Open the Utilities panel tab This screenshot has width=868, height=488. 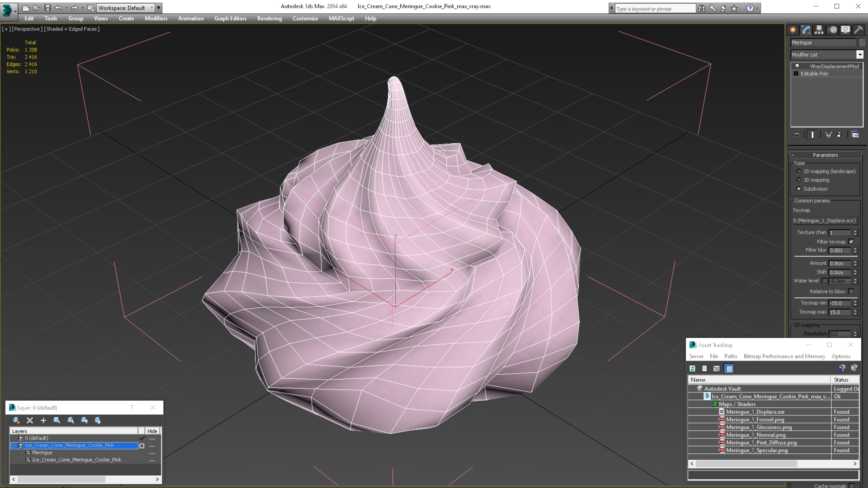(x=859, y=30)
